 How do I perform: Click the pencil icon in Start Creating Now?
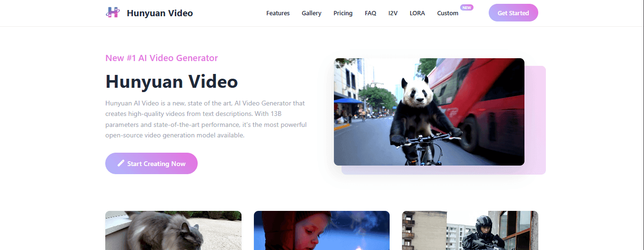point(121,163)
